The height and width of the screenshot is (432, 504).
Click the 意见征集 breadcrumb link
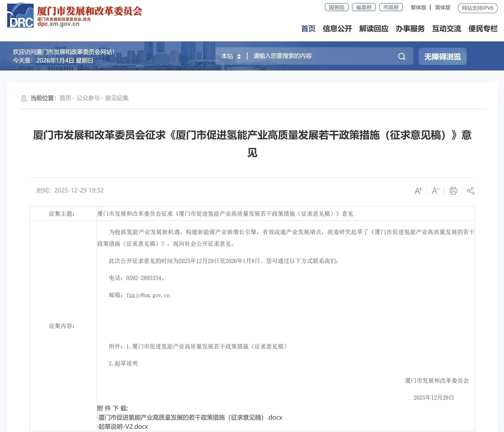click(x=117, y=98)
